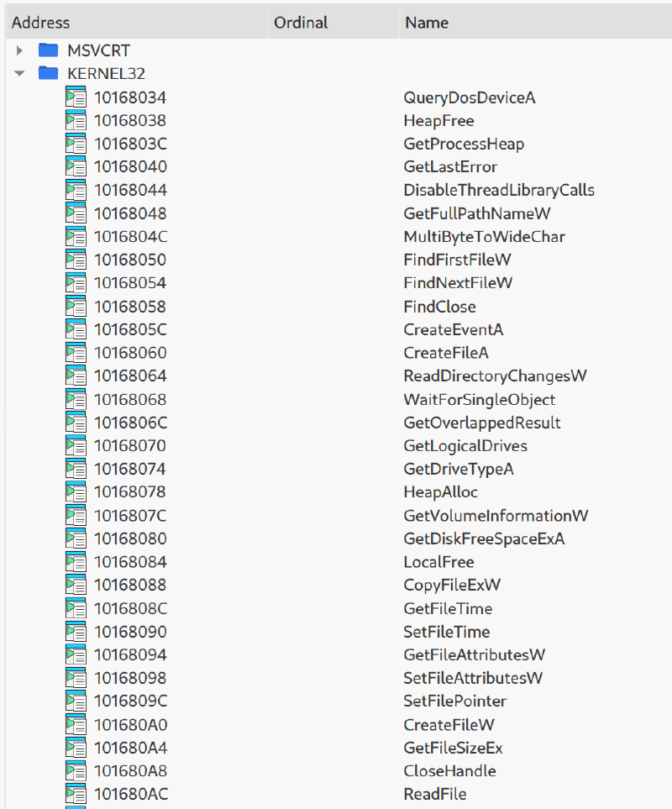672x809 pixels.
Task: Click address 10168094 in the tree
Action: pyautogui.click(x=130, y=655)
